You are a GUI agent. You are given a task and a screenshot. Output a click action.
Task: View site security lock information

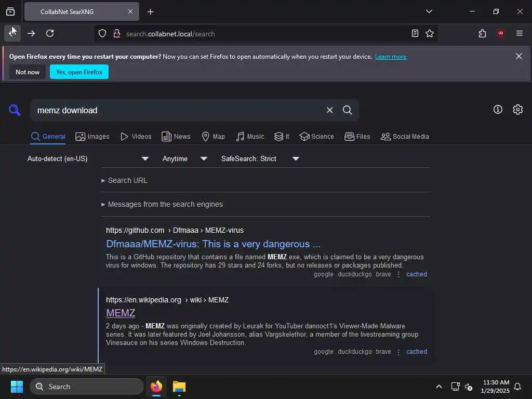click(117, 34)
